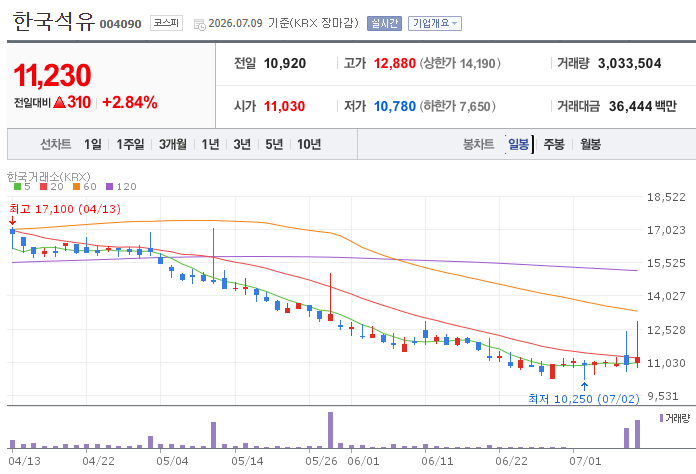Viewport: 696px width, 474px height.
Task: Select the 1일 line chart tab
Action: coord(93,144)
